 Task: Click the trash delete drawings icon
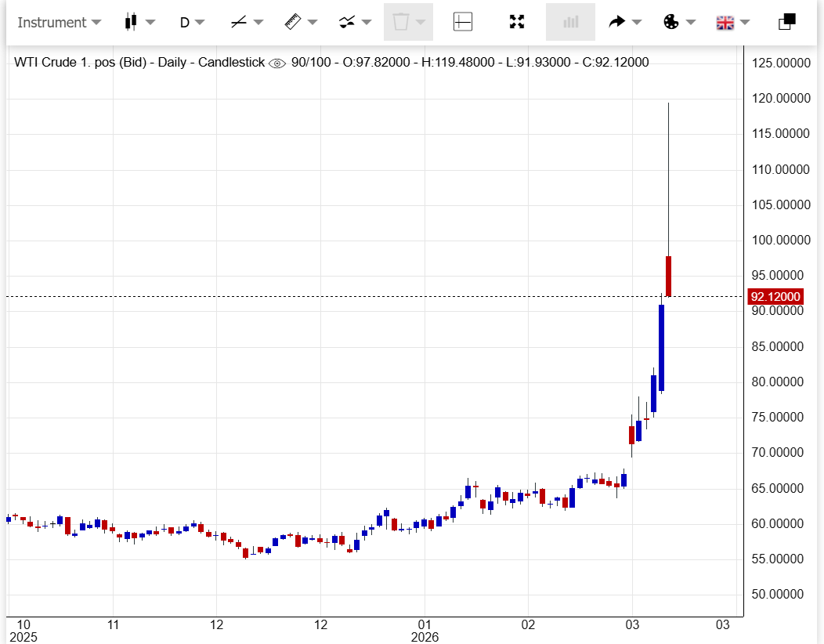pos(401,22)
